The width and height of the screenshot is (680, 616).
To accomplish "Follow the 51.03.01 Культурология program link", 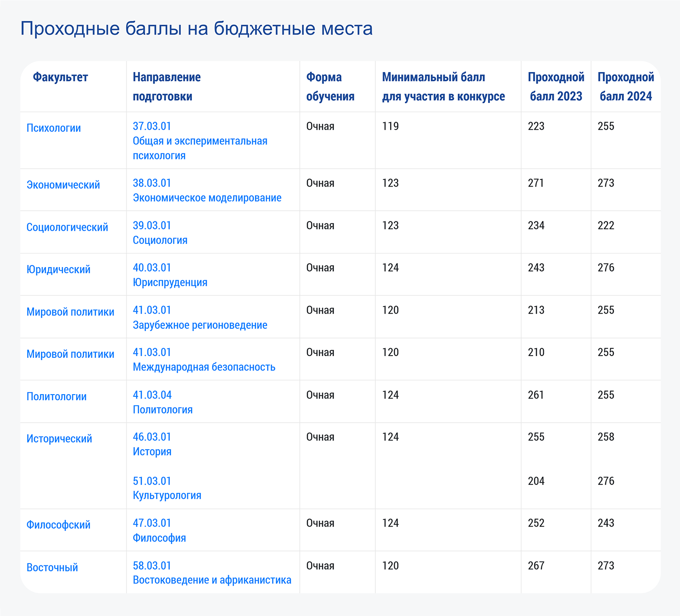I will [167, 489].
